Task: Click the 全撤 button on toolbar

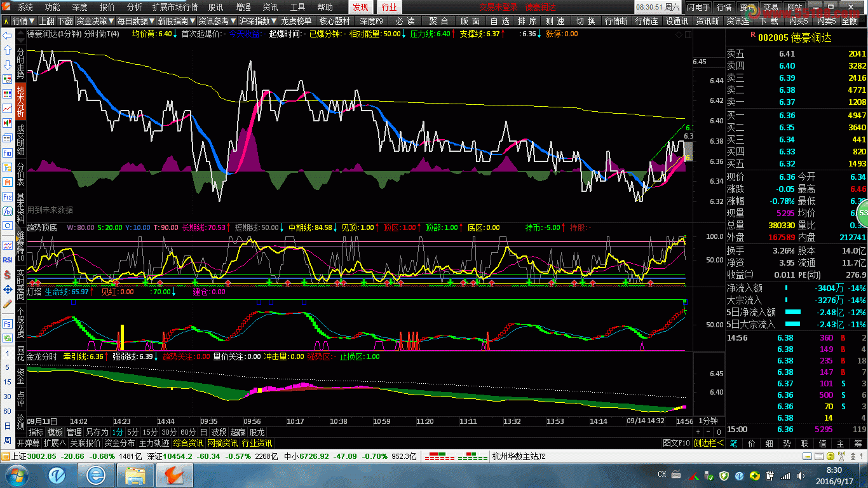Action: [x=850, y=20]
